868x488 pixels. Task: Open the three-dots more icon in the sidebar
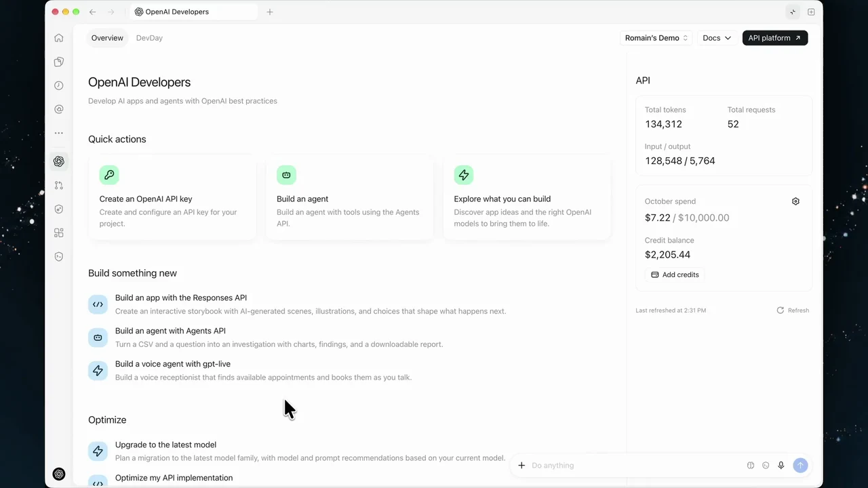(59, 133)
